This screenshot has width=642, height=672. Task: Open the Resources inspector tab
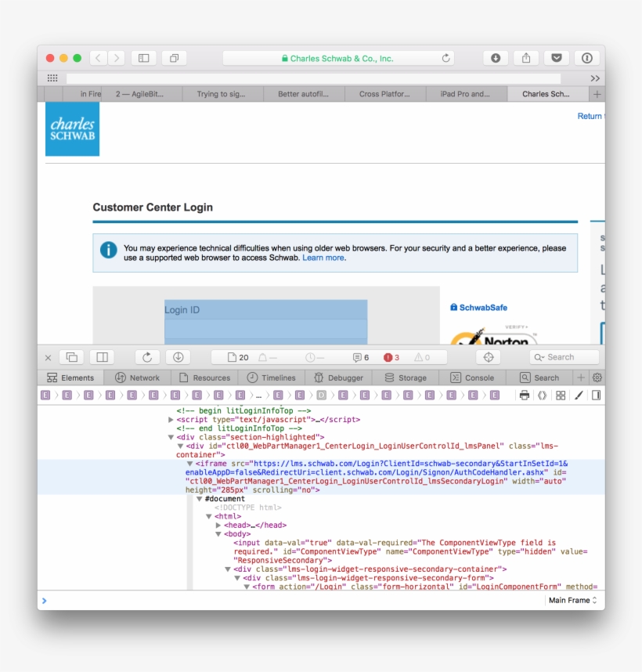(x=204, y=378)
